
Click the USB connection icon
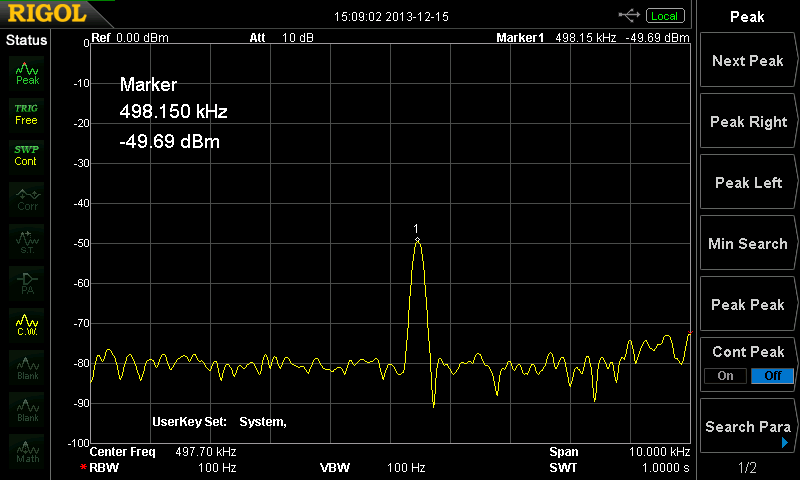[x=630, y=15]
